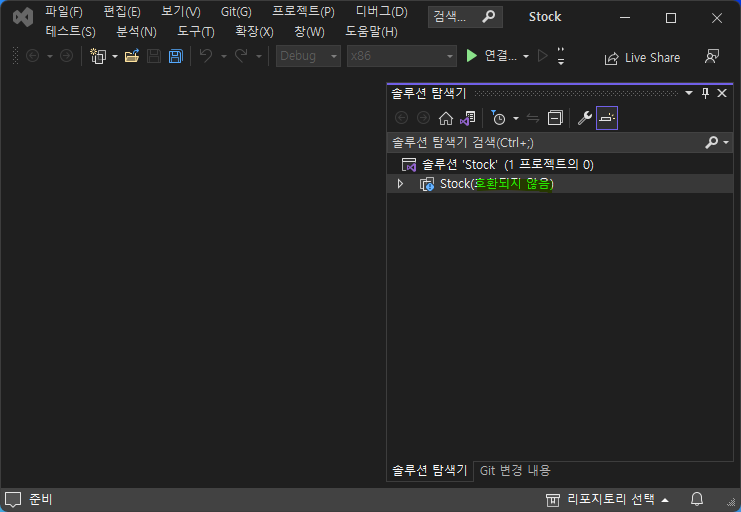741x512 pixels.
Task: Open the 편집(E) menu
Action: coord(122,12)
